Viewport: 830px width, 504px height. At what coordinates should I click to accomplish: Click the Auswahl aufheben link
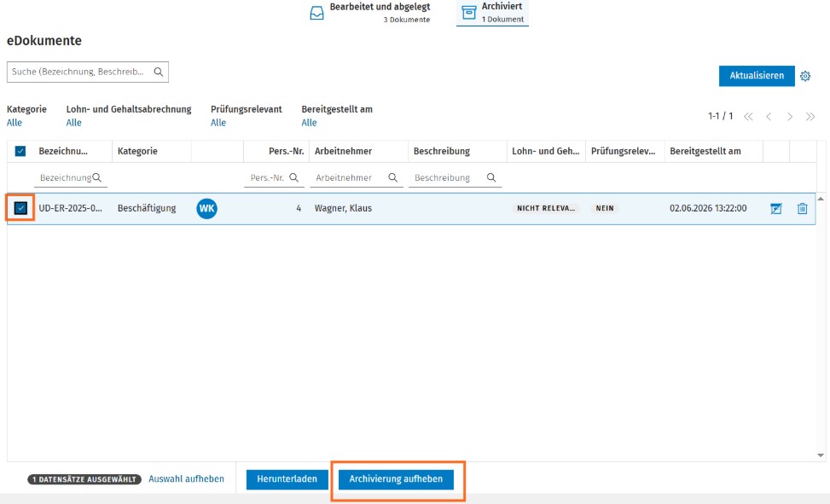coord(186,479)
